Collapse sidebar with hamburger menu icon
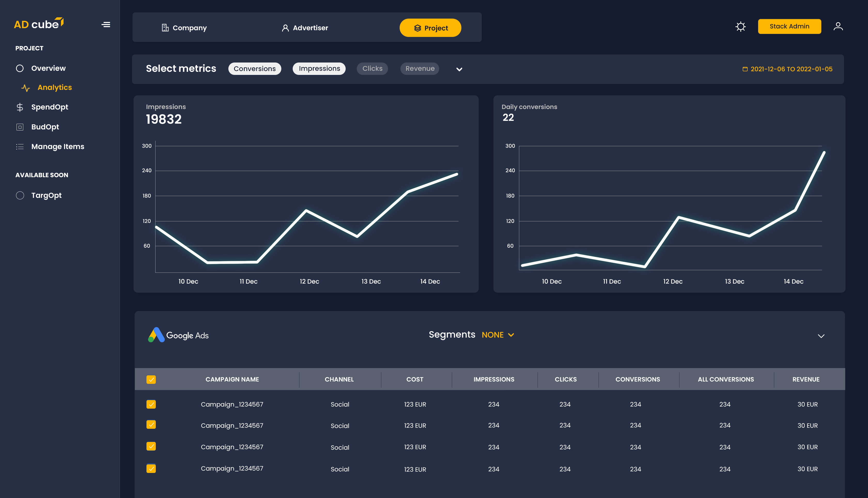868x498 pixels. [x=106, y=25]
